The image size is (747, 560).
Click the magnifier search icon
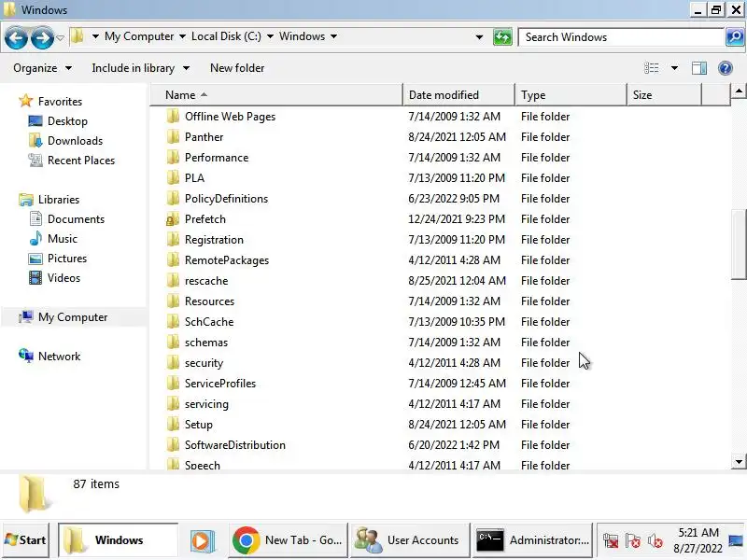pos(734,36)
